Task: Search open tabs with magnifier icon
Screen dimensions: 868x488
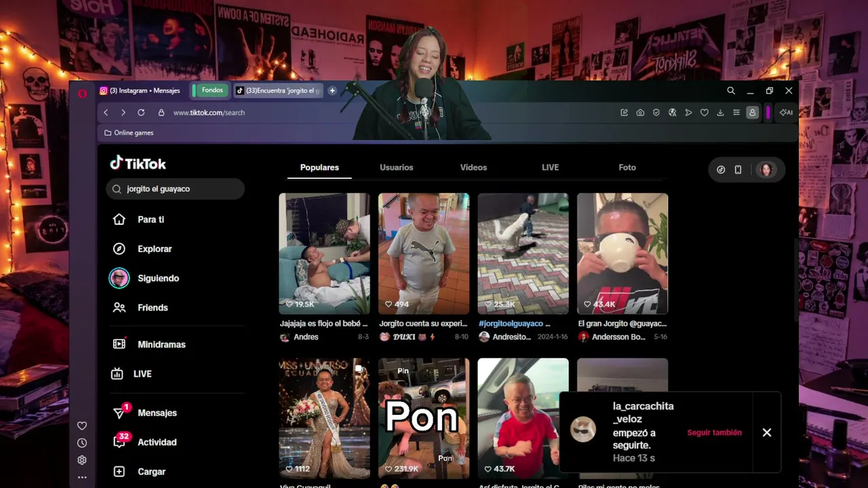Action: coord(731,91)
